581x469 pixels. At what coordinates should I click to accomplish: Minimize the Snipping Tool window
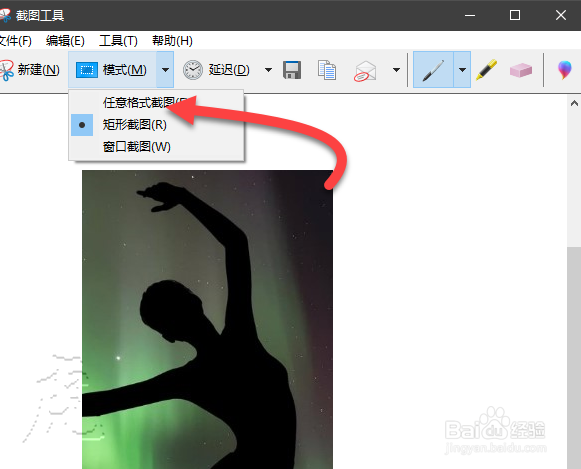(470, 15)
